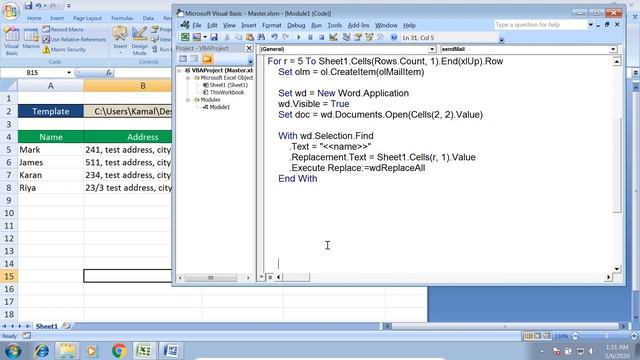Viewport: 640px width, 360px height.
Task: Click the Insert UserForm icon in VBA toolbar
Action: [x=197, y=37]
